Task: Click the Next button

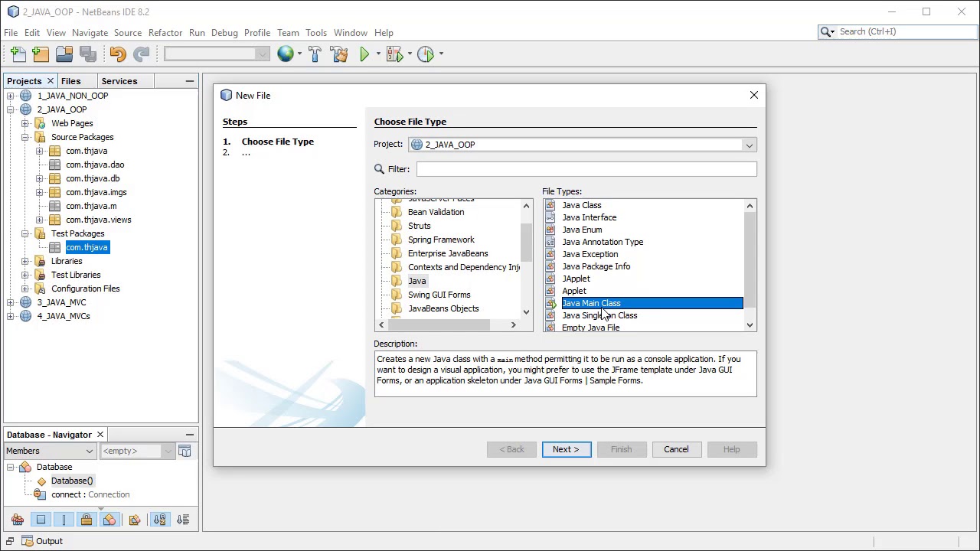Action: tap(567, 449)
